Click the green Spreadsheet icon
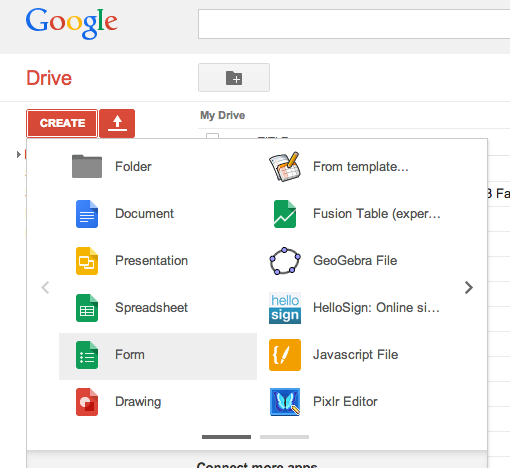The height and width of the screenshot is (468, 510). [87, 308]
